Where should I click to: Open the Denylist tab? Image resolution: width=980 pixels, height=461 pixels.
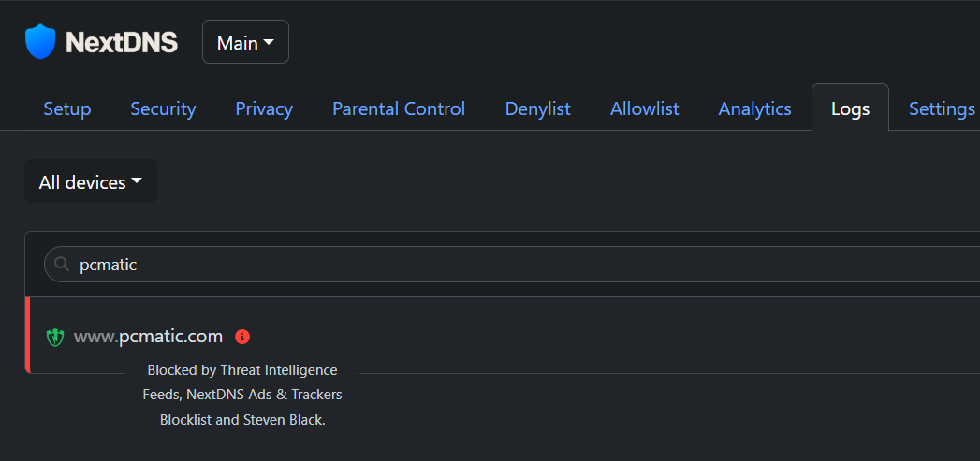(537, 108)
